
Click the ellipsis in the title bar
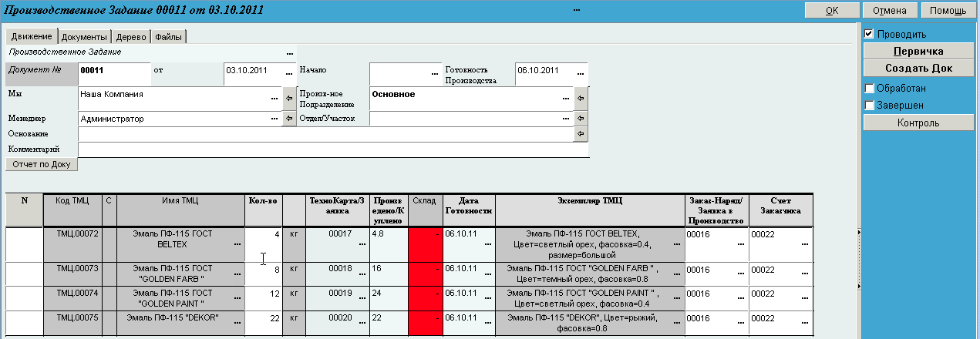(x=577, y=10)
